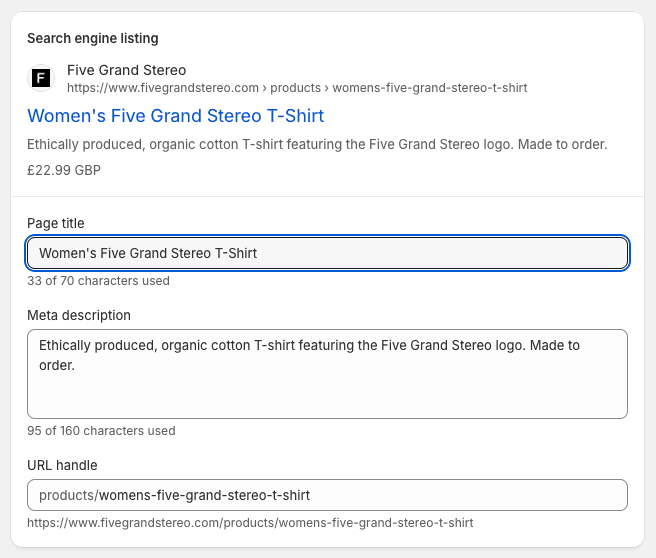Click the breadcrumb URL in the search preview

pyautogui.click(x=296, y=88)
